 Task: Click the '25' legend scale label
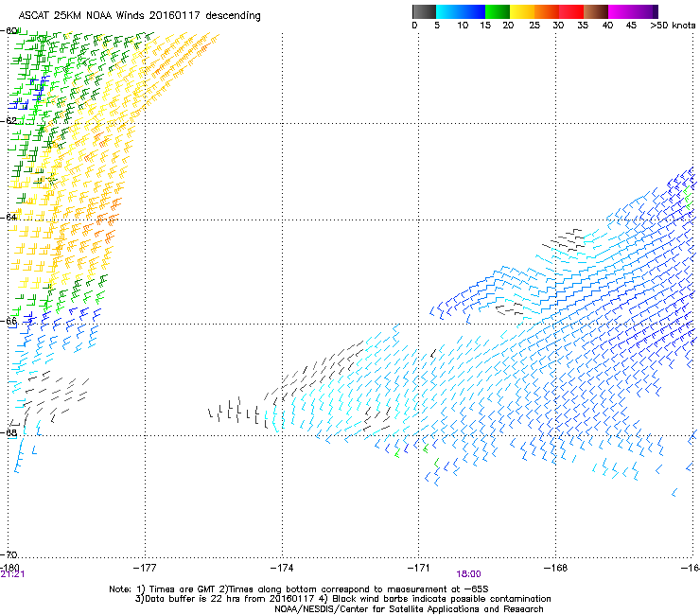click(x=534, y=26)
